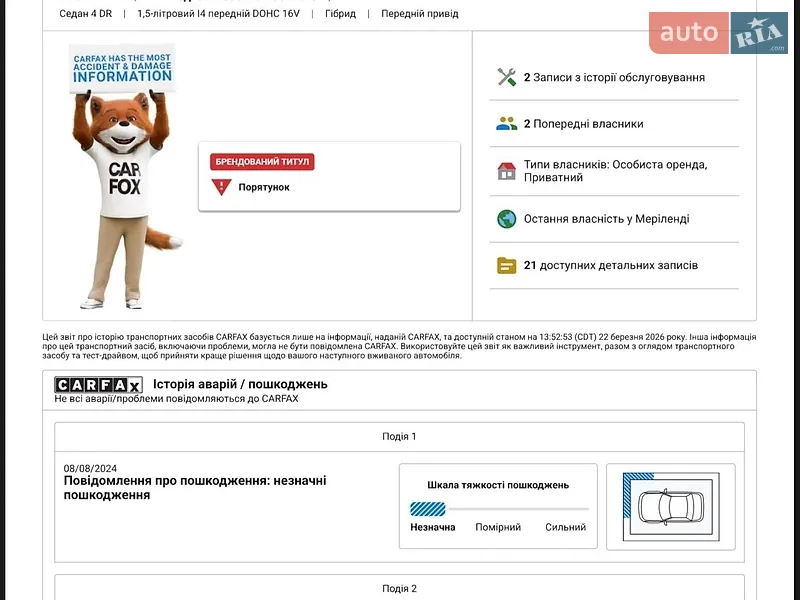The width and height of the screenshot is (800, 600).
Task: Click the car damage location diagram
Action: pyautogui.click(x=671, y=507)
